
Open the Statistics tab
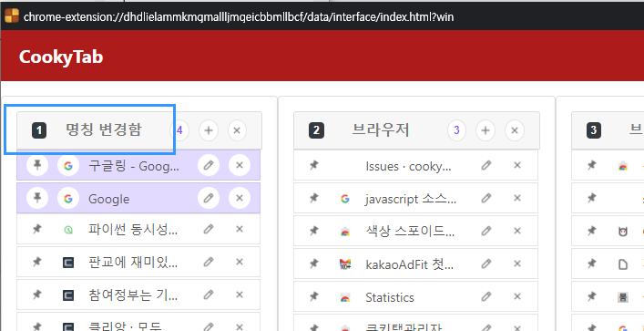(x=390, y=297)
